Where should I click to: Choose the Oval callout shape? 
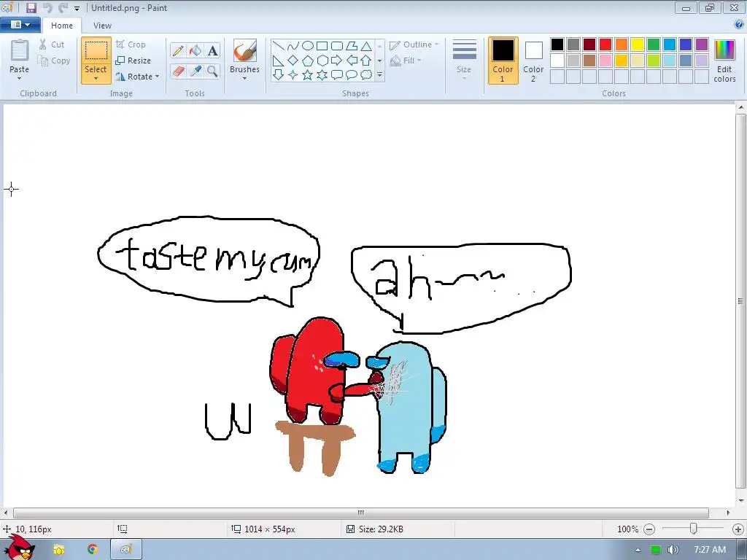[x=352, y=75]
